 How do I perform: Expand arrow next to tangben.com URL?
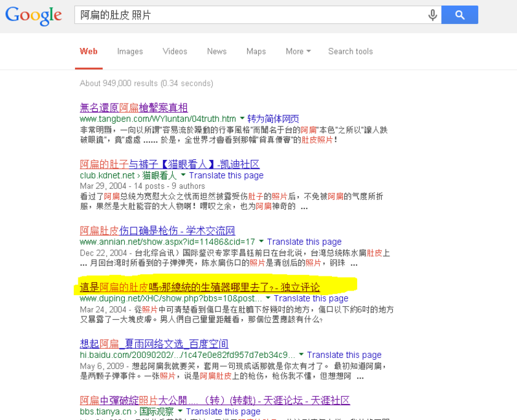click(x=242, y=119)
